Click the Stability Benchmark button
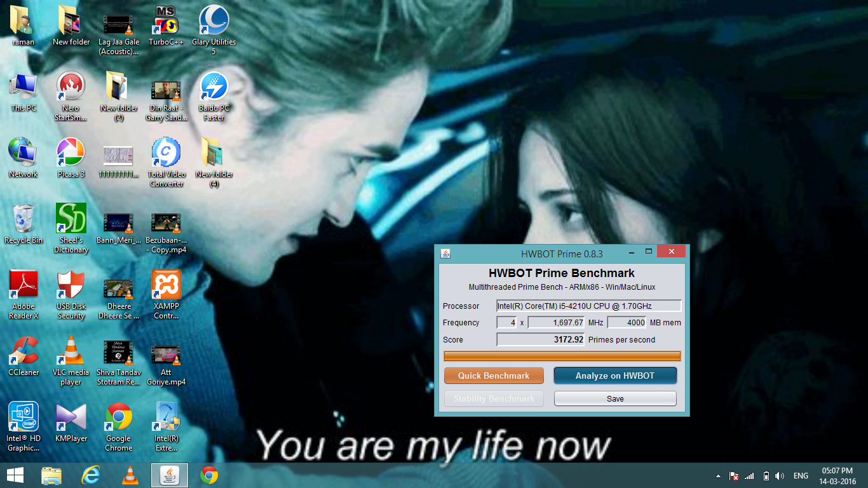Viewport: 868px width, 488px height. coord(494,399)
